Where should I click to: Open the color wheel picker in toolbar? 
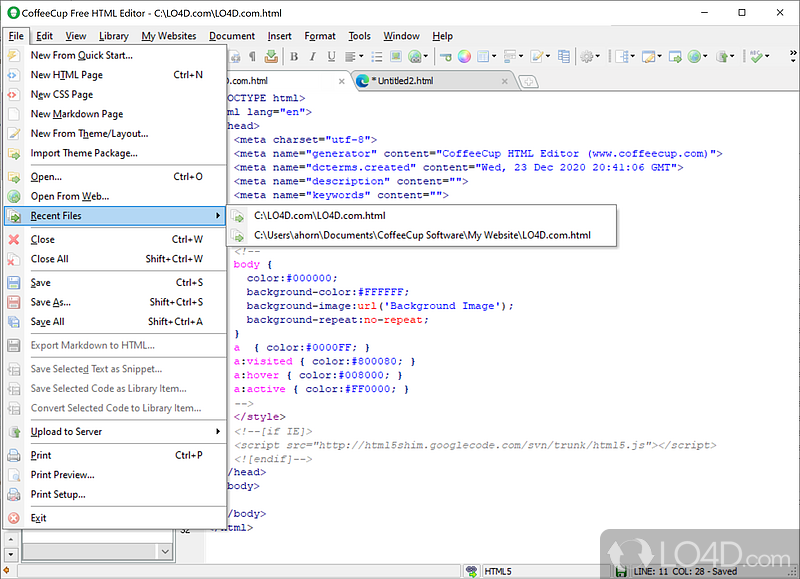pyautogui.click(x=464, y=58)
